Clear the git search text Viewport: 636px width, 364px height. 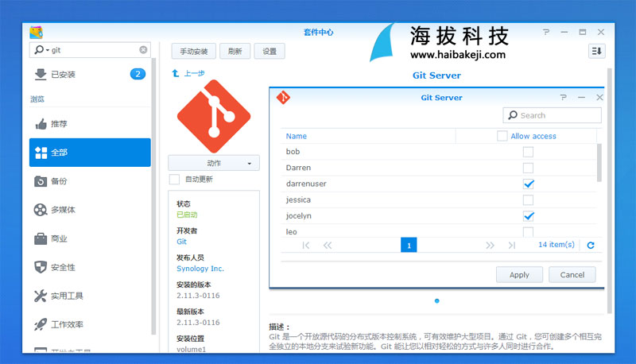(x=143, y=50)
